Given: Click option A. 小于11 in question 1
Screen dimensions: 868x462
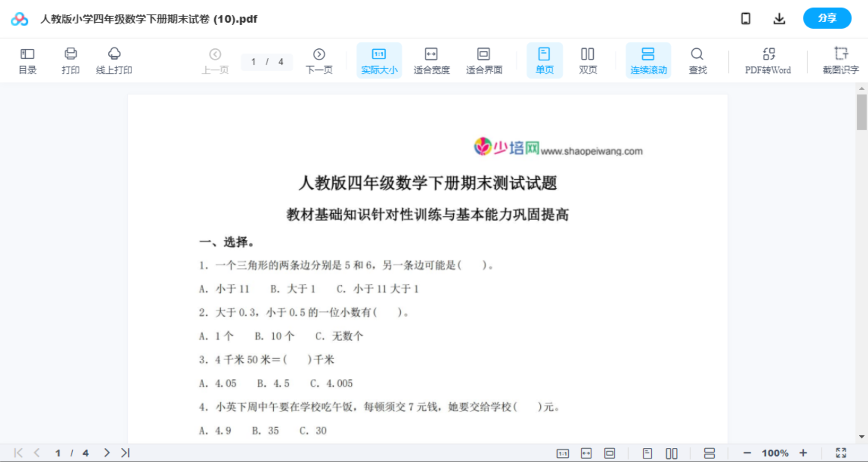Looking at the screenshot, I should point(224,289).
